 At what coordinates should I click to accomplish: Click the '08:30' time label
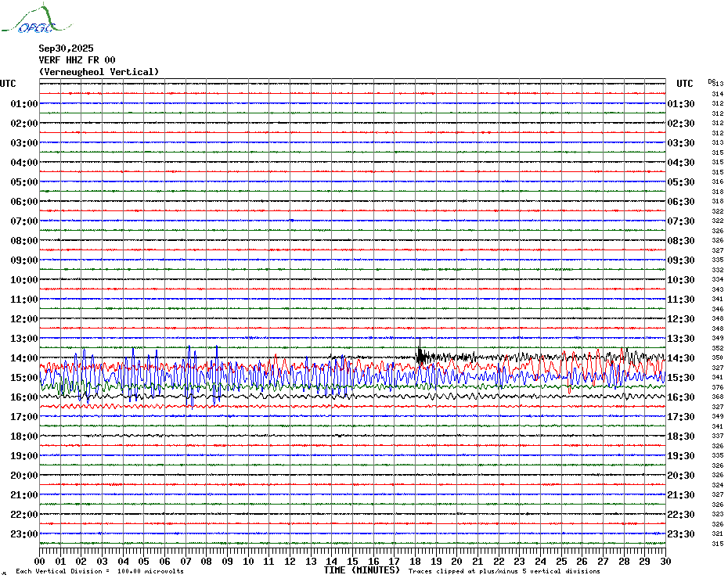pyautogui.click(x=681, y=240)
